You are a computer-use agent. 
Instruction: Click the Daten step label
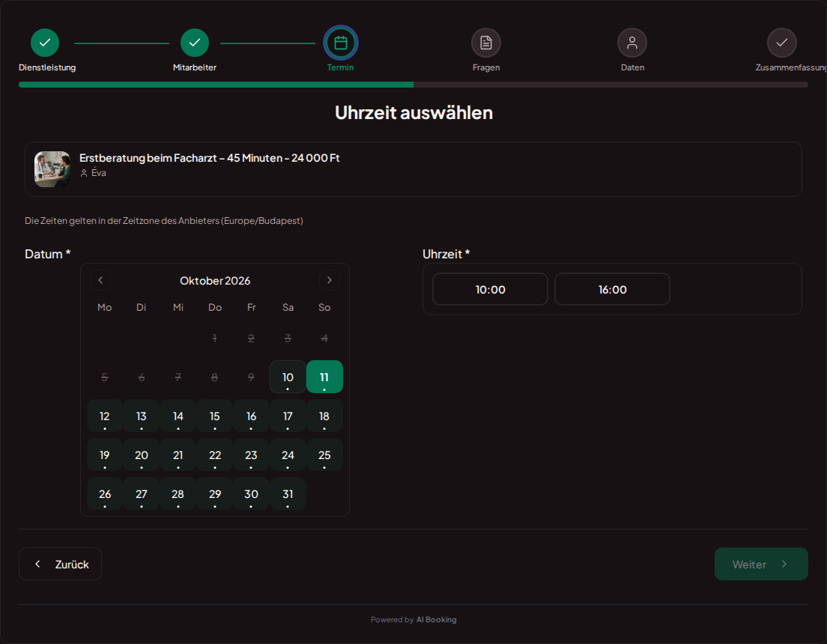point(632,67)
